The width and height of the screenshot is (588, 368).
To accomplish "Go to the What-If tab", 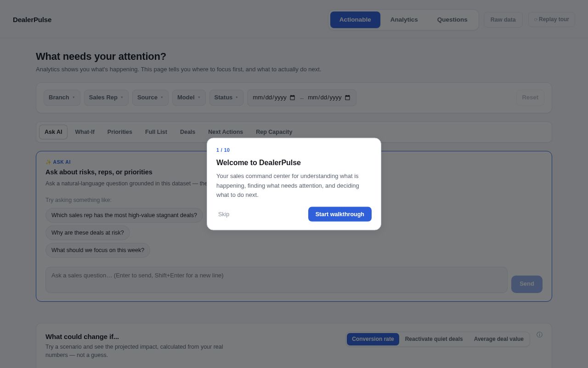I will coord(85,132).
